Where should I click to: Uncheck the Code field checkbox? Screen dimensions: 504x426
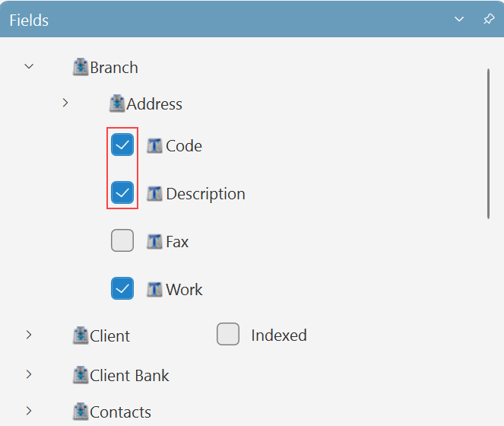[122, 145]
